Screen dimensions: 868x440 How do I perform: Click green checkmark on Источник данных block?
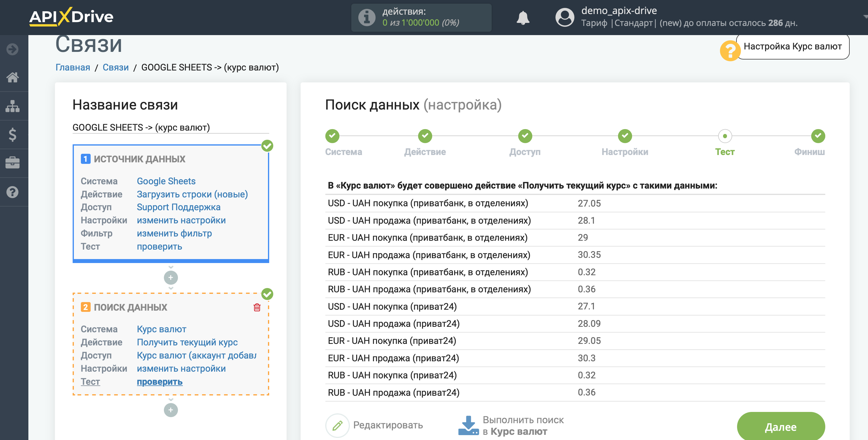click(267, 146)
